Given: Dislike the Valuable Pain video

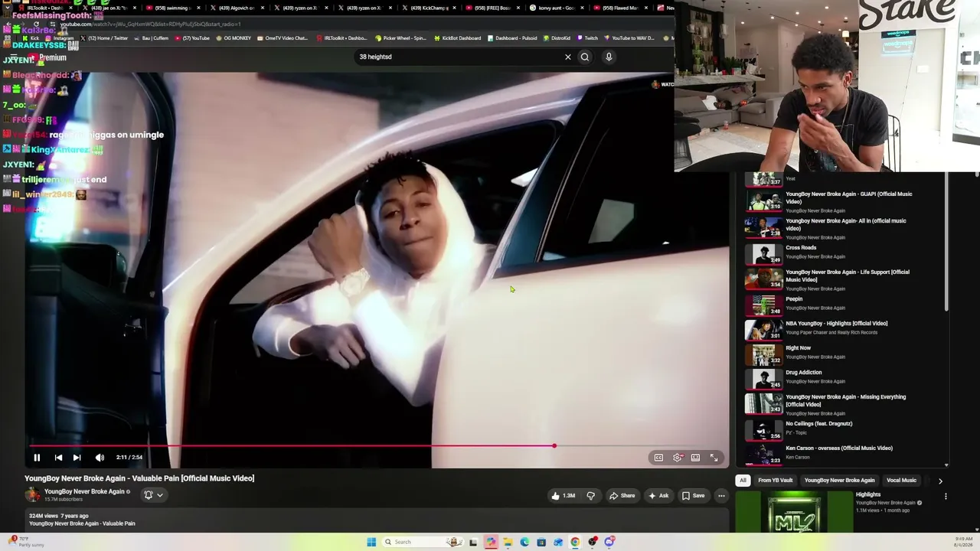Looking at the screenshot, I should click(x=590, y=496).
